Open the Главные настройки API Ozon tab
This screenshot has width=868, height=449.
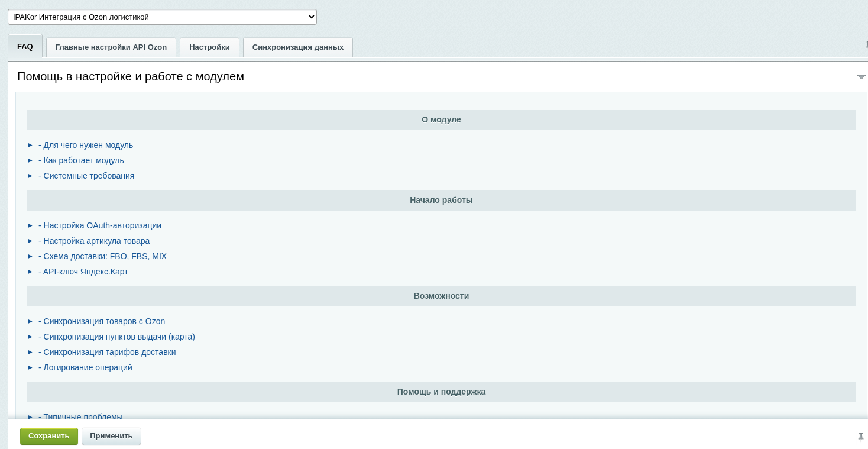click(x=111, y=47)
